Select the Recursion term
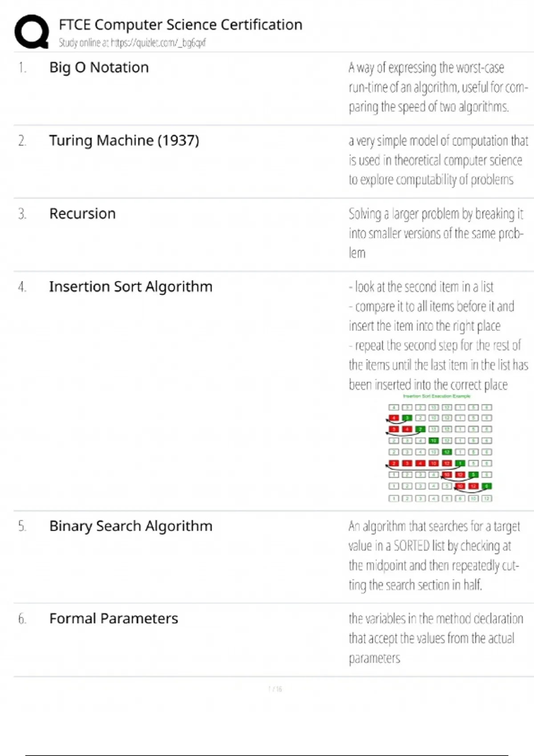 coord(82,213)
